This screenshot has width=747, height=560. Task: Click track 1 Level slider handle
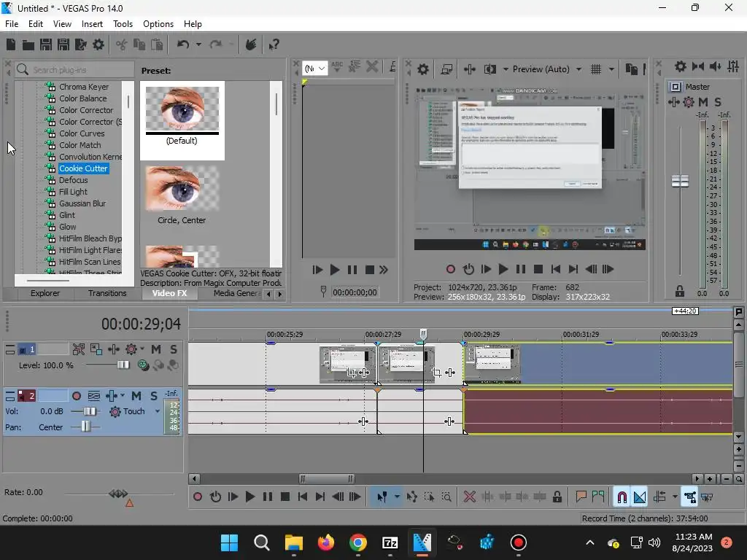click(123, 365)
